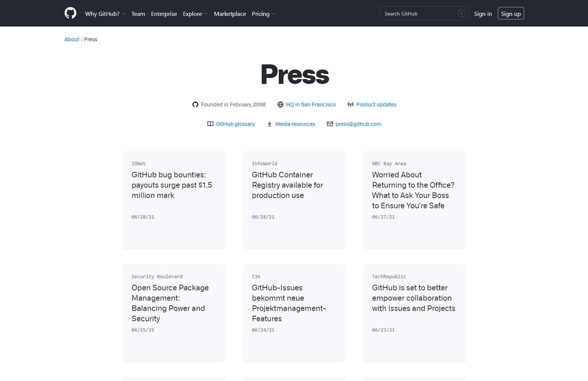Click the Octocat icon beside Founded in February
The image size is (588, 381).
(195, 105)
